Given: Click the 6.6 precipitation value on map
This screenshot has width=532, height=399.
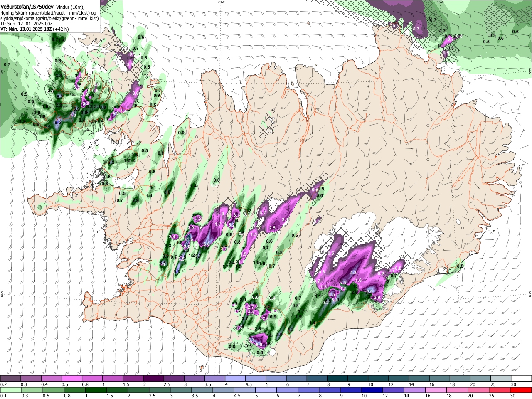Looking at the screenshot, I should tap(207, 245).
